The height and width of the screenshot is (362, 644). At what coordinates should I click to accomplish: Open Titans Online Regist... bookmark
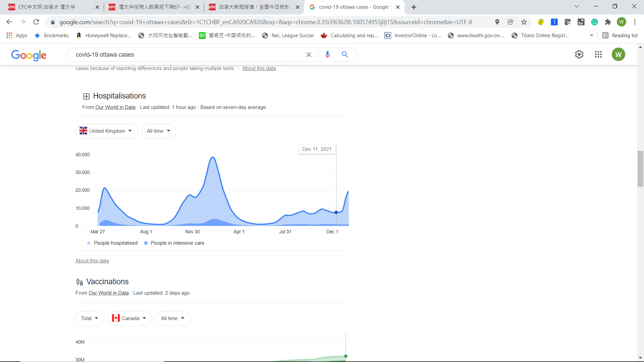[x=540, y=35]
